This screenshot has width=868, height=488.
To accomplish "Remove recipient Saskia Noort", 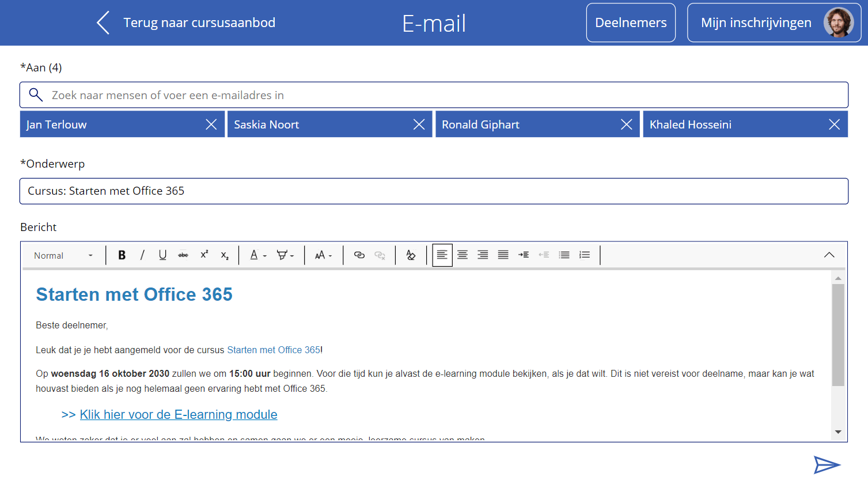I will [x=419, y=124].
